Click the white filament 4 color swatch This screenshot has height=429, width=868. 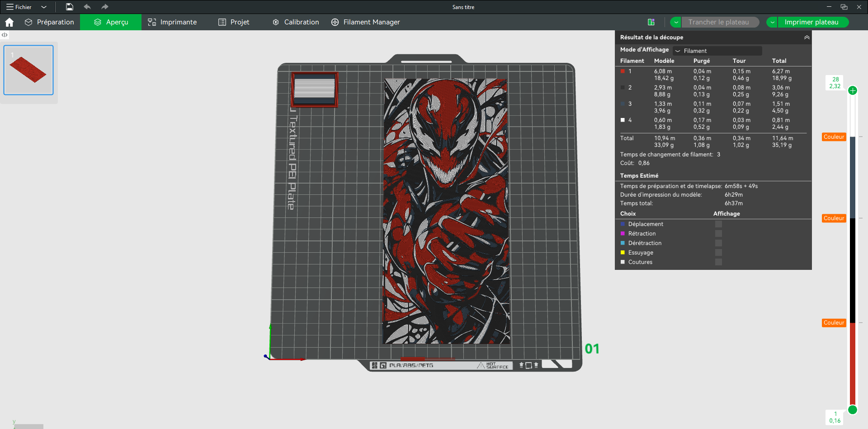pos(623,120)
